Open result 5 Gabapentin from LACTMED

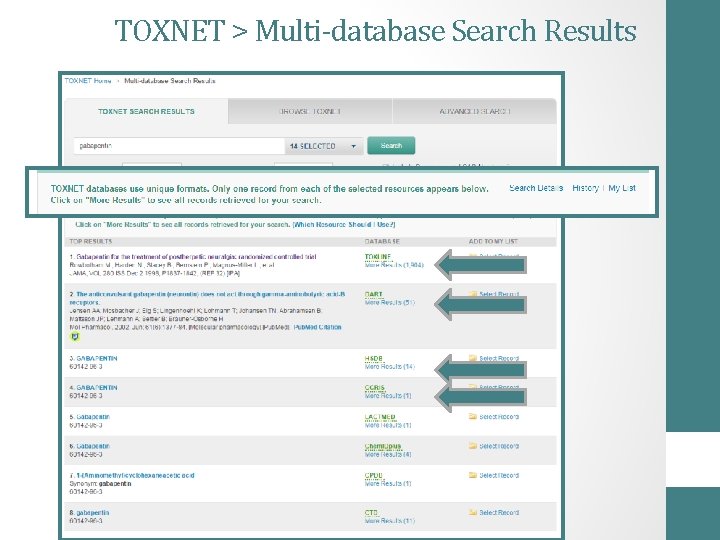(x=93, y=417)
